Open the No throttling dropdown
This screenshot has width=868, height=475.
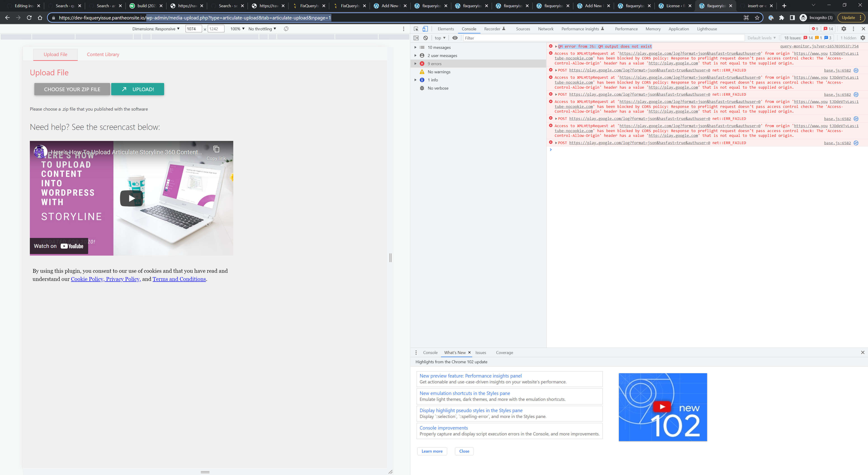click(x=262, y=29)
